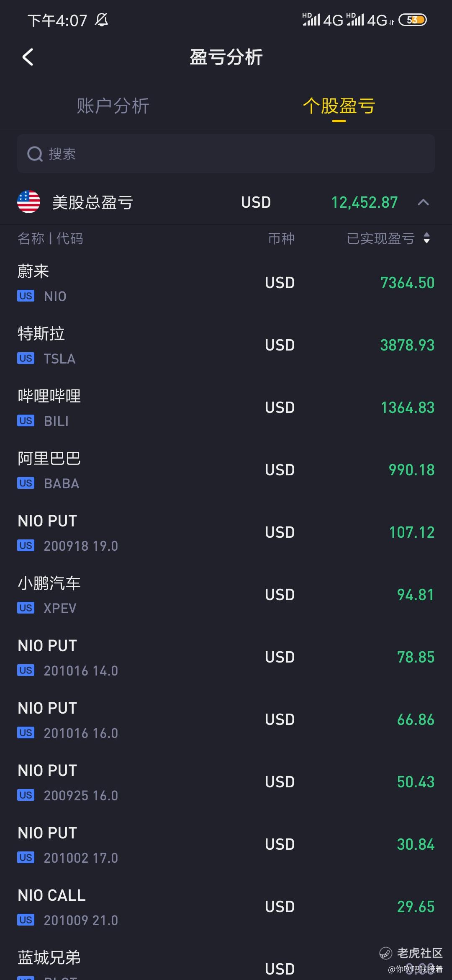The image size is (452, 980).
Task: Open NIO CALL 201009 21.0 option row
Action: (x=226, y=907)
